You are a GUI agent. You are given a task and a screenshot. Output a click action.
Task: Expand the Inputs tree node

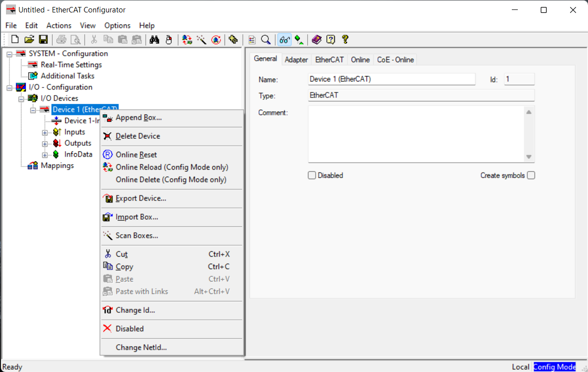[45, 133]
